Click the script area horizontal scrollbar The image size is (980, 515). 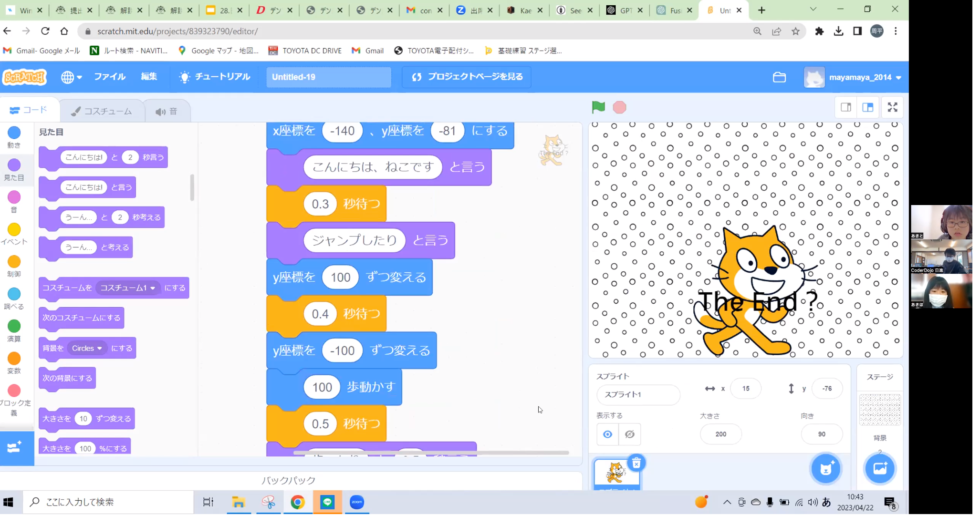tap(430, 453)
